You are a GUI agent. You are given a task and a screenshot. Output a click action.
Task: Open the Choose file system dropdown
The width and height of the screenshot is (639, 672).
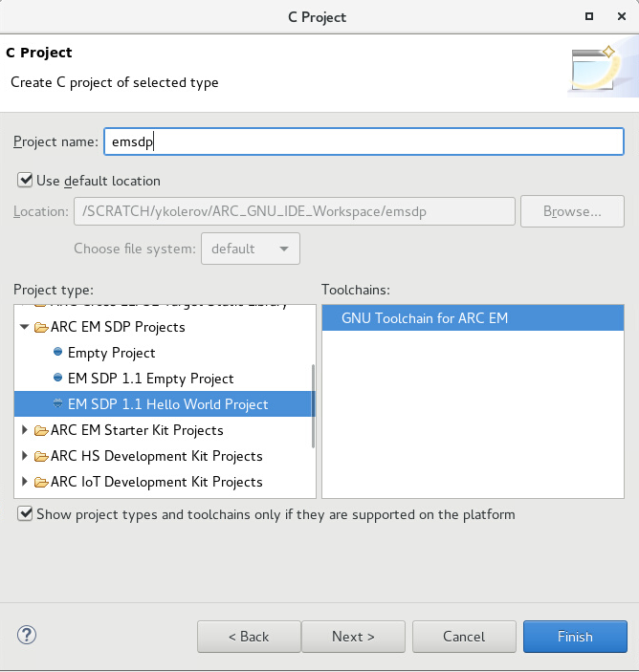point(250,249)
